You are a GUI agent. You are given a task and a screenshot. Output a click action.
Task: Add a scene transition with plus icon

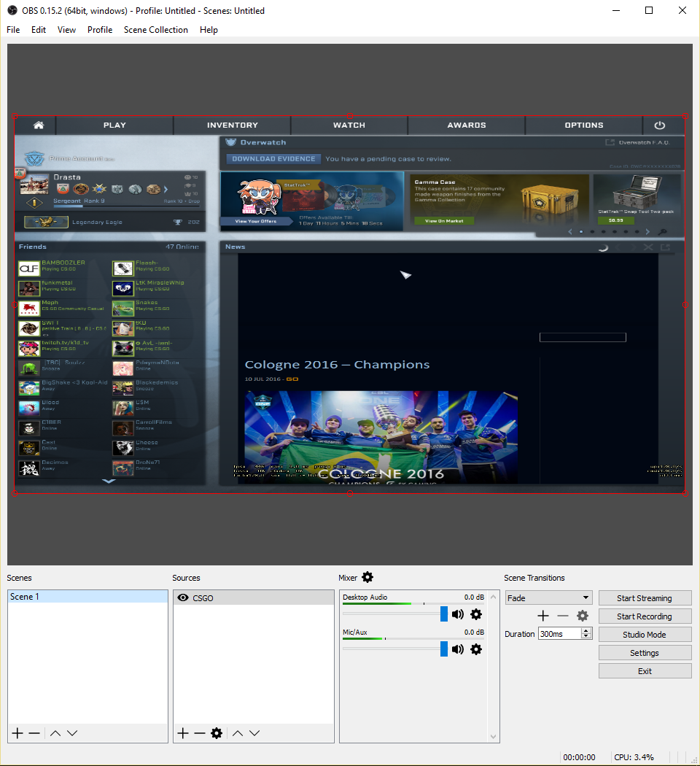click(x=543, y=616)
